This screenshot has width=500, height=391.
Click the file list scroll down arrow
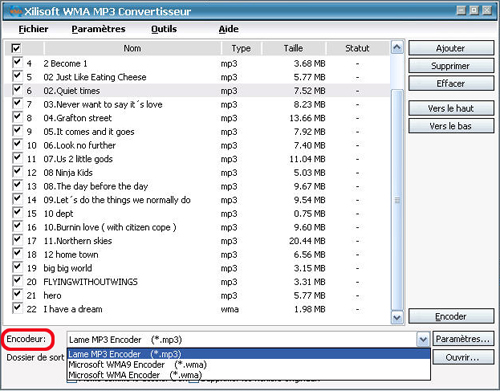click(397, 317)
